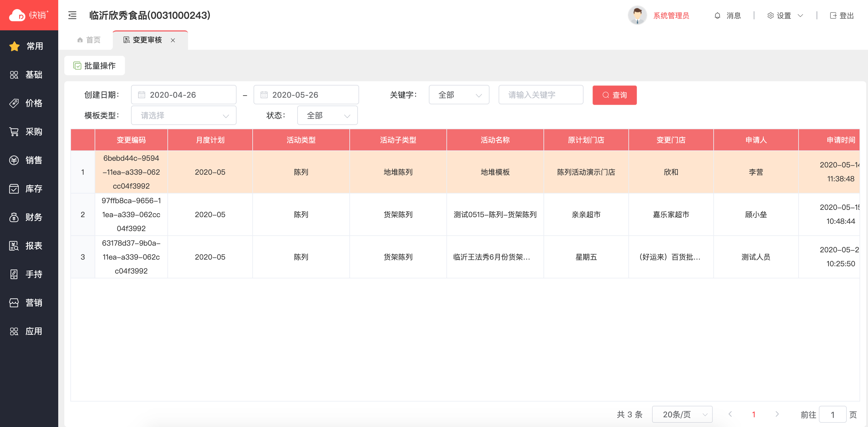Click the 陈列活动演示门店 cell

586,172
